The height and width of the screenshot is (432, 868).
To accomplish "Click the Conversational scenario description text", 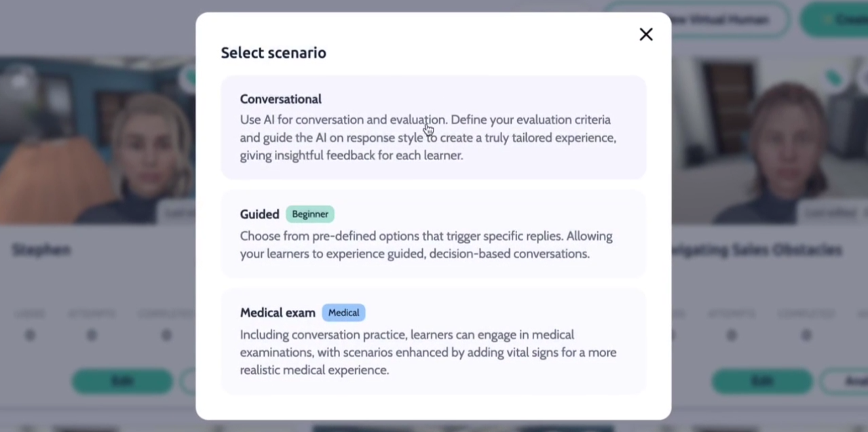I will (428, 138).
